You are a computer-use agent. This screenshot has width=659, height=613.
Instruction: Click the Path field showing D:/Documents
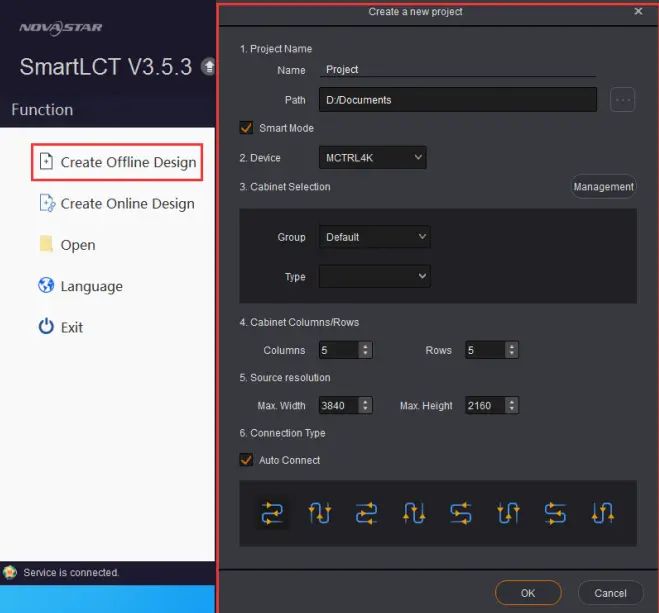point(458,100)
